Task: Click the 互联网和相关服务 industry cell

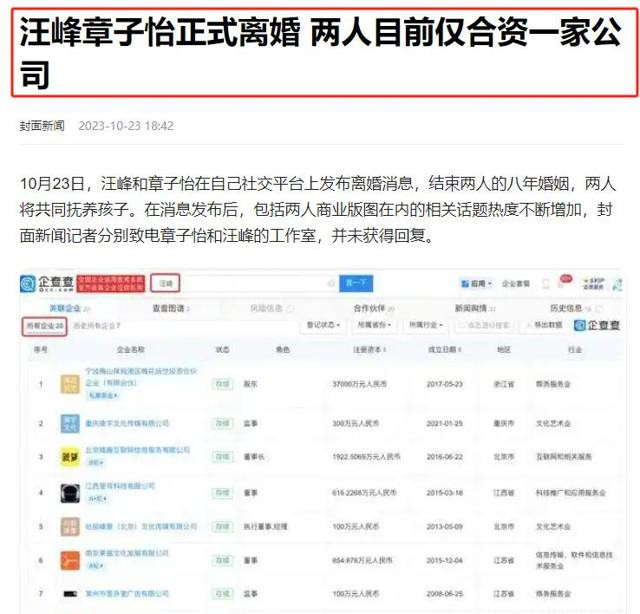Action: pos(564,457)
